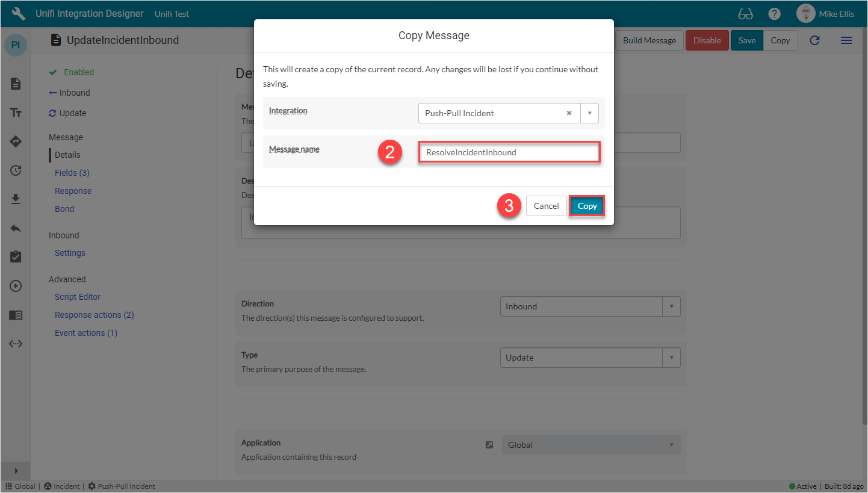Screen dimensions: 868x493
Task: Open the Integration dropdown in Copy Message dialog
Action: 589,113
